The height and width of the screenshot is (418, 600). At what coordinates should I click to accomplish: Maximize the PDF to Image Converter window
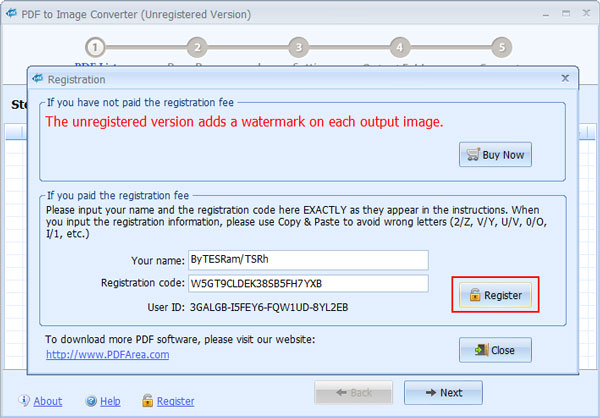click(x=566, y=13)
